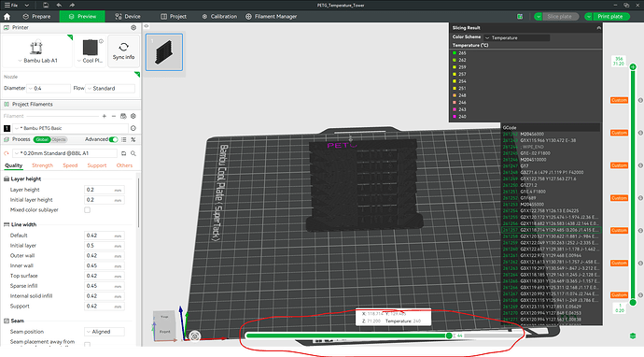
Task: Open the Calibration tab
Action: click(219, 17)
